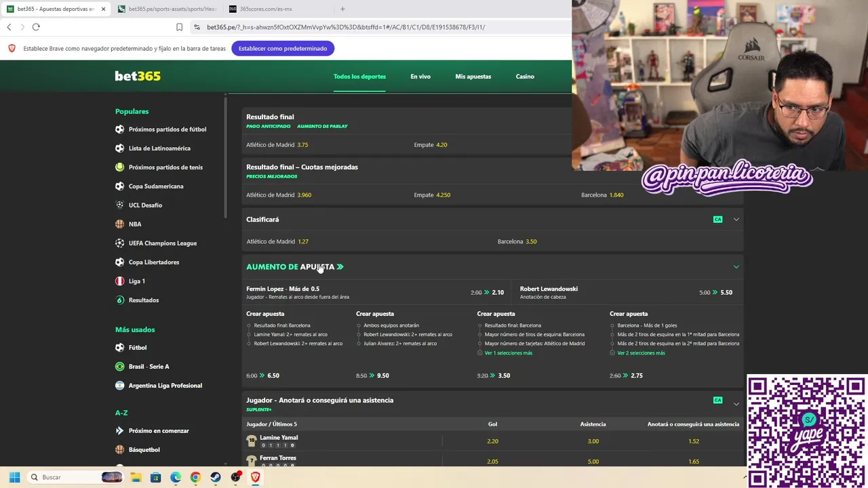Select Atlético de Madrid 1.27 to qualify
868x488 pixels.
tap(277, 242)
